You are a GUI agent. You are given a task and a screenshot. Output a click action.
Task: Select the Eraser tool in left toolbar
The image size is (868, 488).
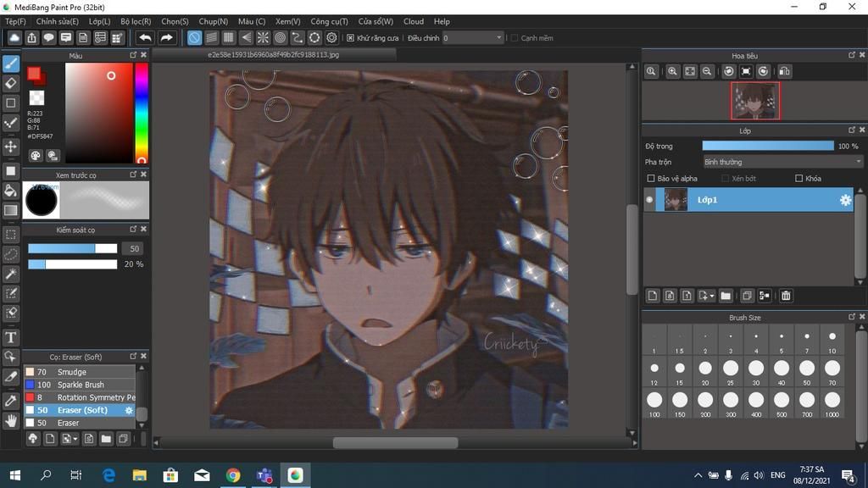coord(10,84)
